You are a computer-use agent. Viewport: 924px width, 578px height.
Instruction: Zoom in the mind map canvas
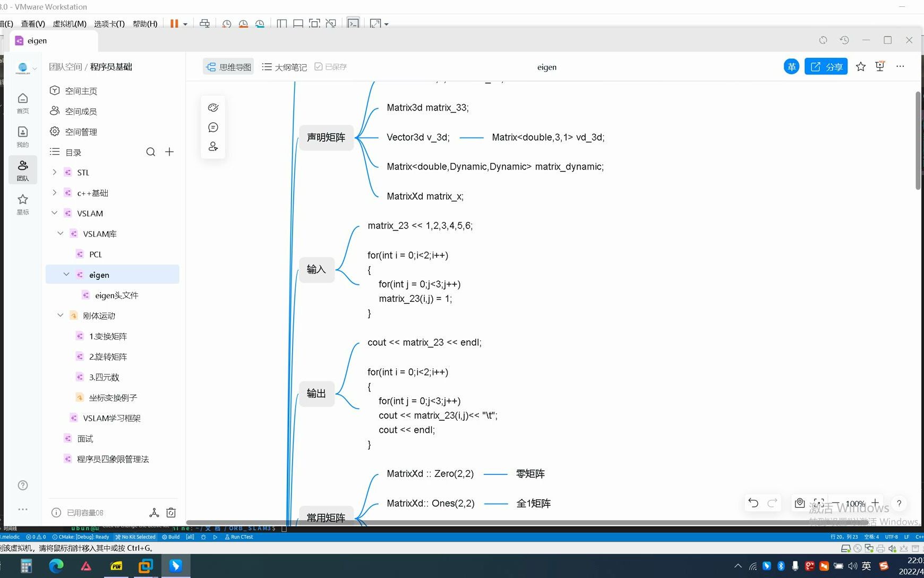point(875,503)
